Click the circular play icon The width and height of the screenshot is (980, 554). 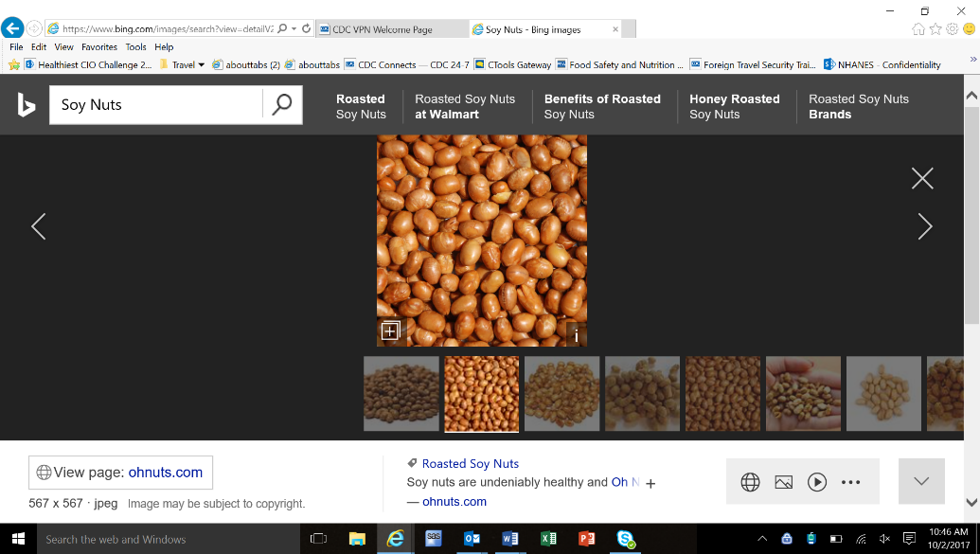point(817,482)
